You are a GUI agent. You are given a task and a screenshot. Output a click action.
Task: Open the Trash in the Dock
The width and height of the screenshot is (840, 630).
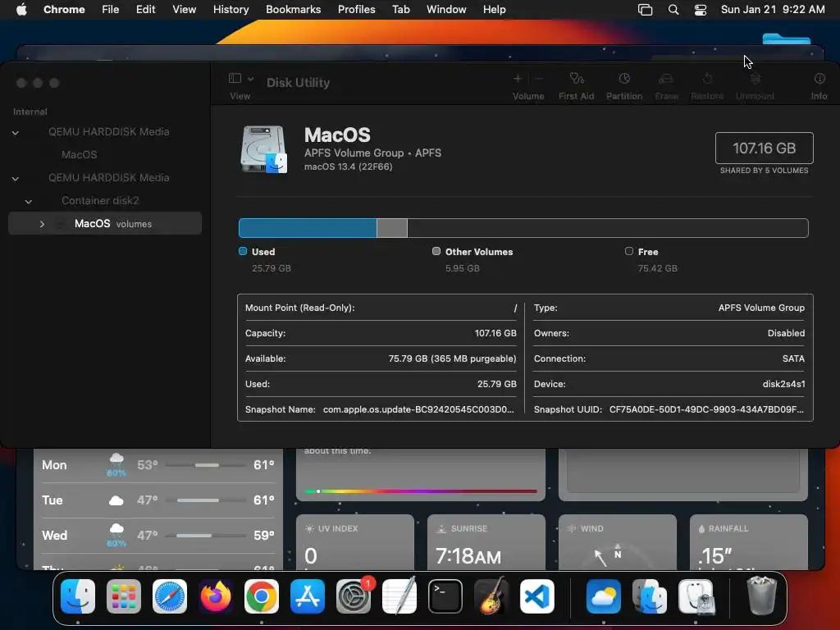[x=762, y=596]
